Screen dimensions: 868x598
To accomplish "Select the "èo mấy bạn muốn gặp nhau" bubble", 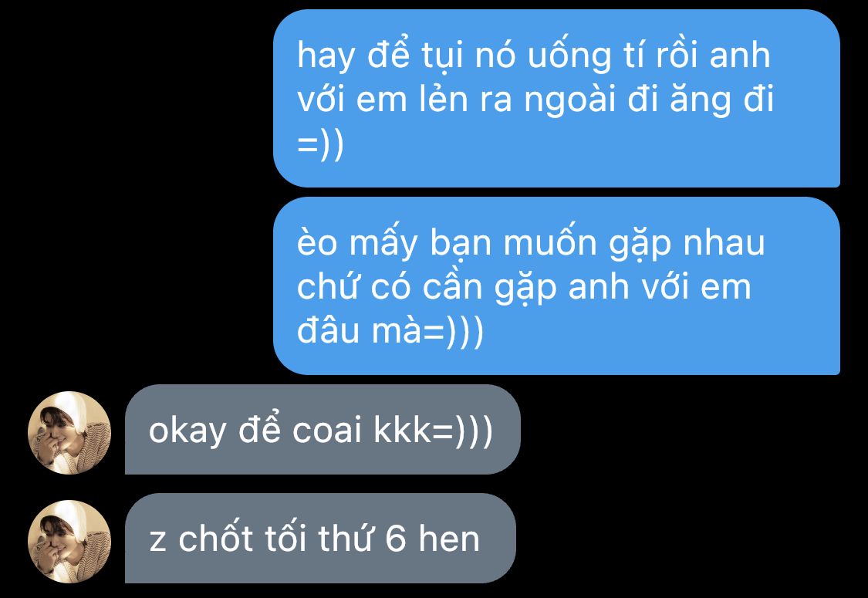I will point(556,285).
